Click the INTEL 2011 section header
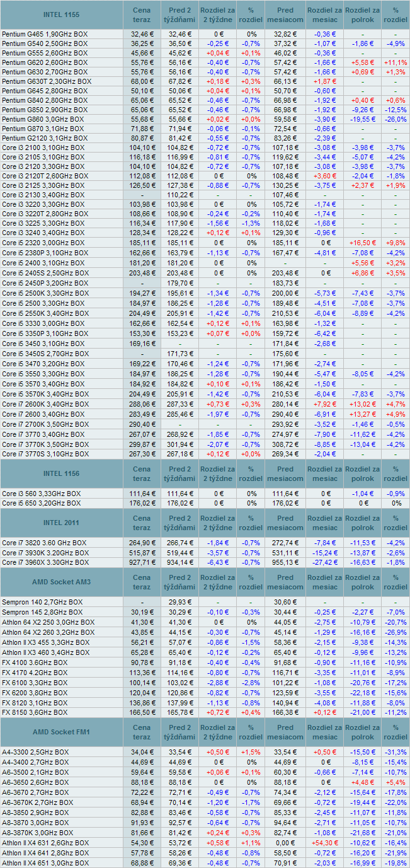410x868 pixels. point(62,523)
